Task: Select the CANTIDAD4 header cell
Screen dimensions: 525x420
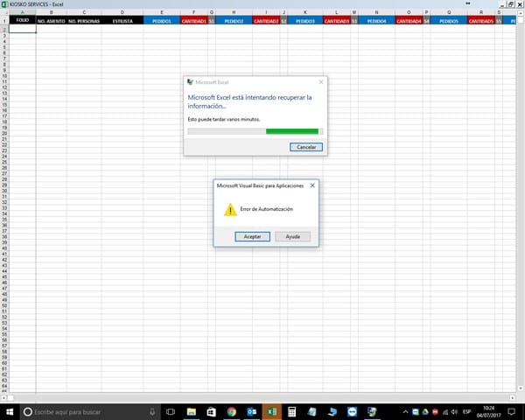Action: pyautogui.click(x=409, y=20)
